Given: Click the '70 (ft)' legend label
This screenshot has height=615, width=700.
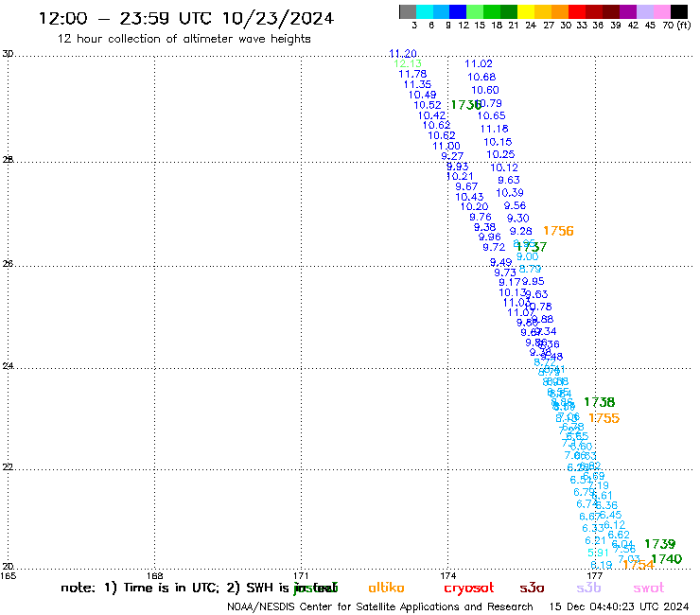Looking at the screenshot, I should pyautogui.click(x=676, y=25).
